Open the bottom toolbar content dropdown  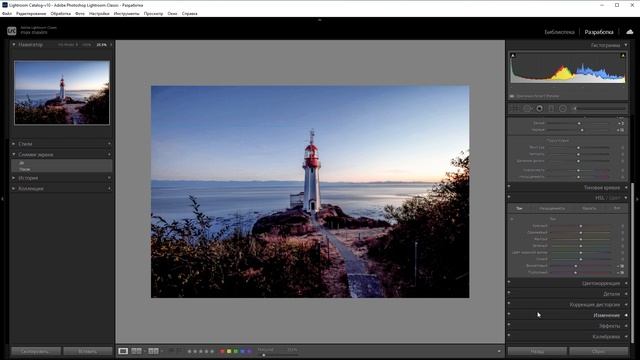click(x=499, y=351)
